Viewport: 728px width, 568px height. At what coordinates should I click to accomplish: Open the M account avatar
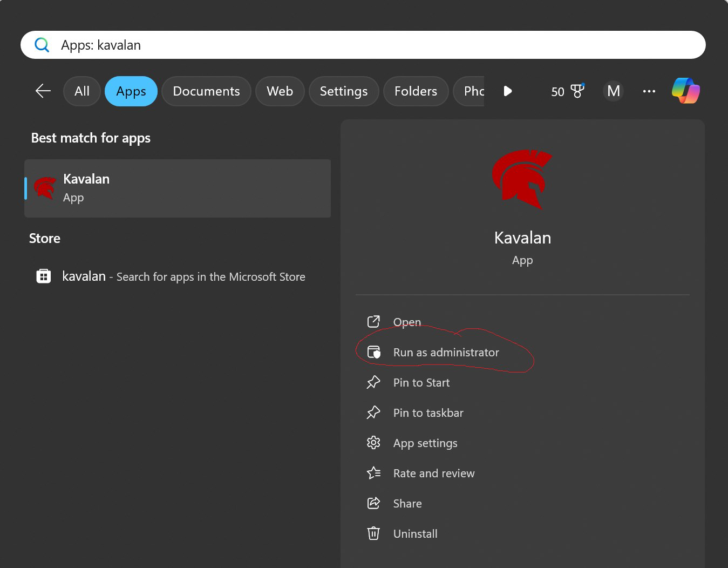(x=613, y=91)
